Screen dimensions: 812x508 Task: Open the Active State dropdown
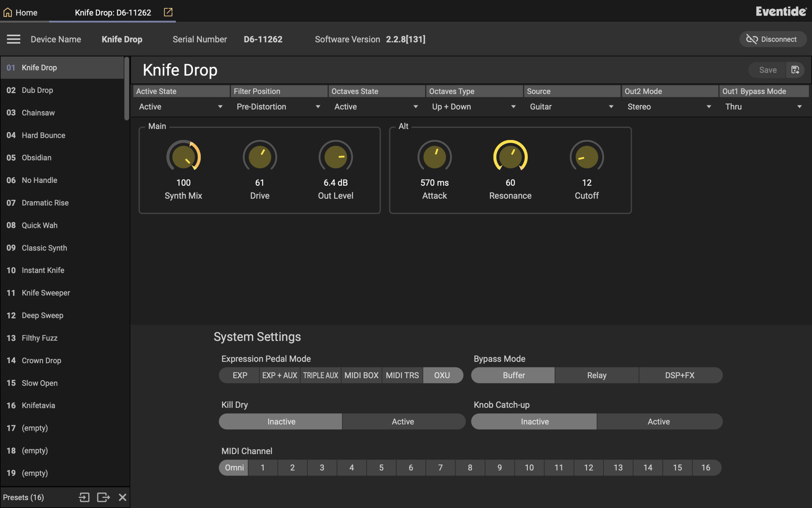click(181, 106)
